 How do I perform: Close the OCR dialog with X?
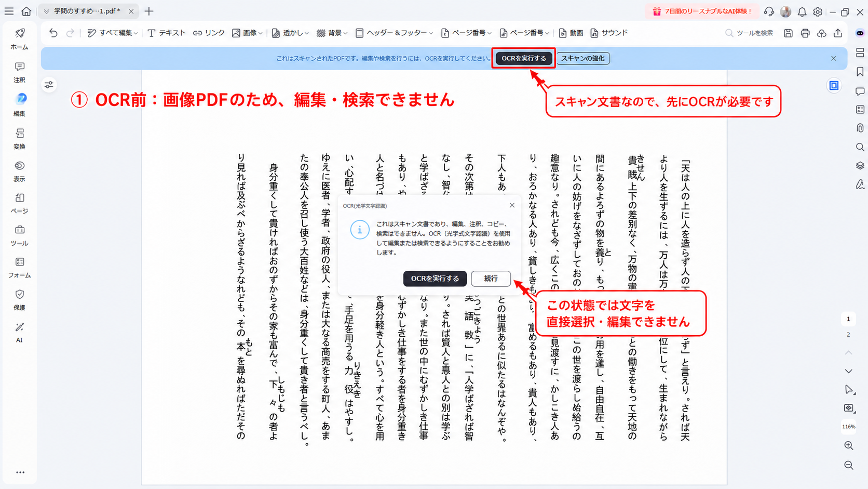tap(512, 205)
